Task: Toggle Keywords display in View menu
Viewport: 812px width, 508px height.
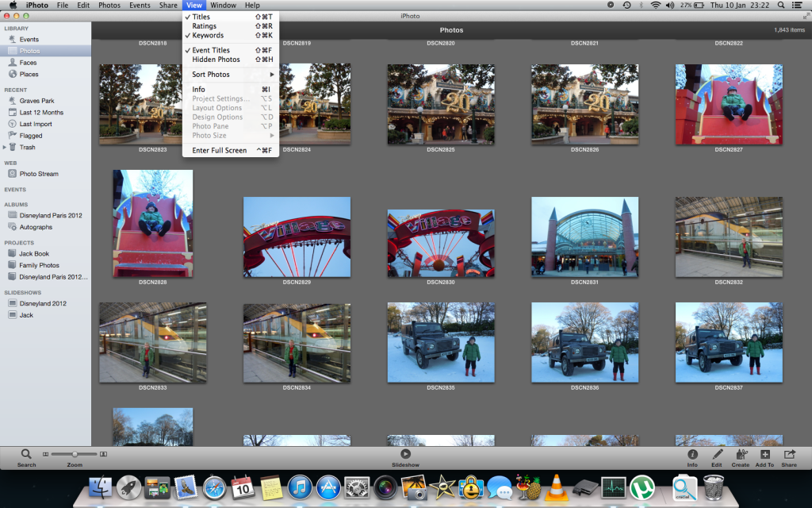Action: pyautogui.click(x=208, y=35)
